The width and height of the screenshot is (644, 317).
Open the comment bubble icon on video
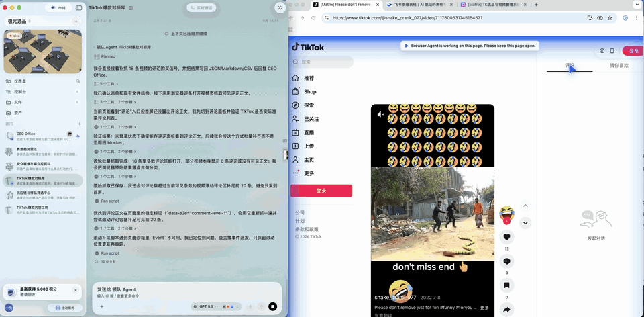point(506,261)
